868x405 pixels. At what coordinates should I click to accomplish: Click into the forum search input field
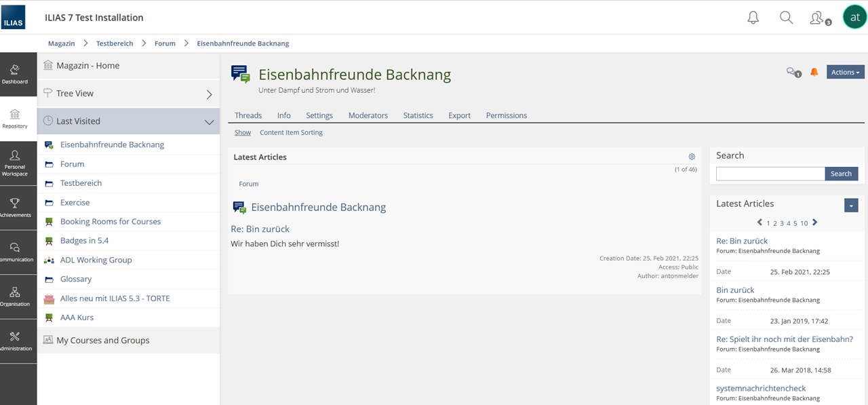[770, 174]
